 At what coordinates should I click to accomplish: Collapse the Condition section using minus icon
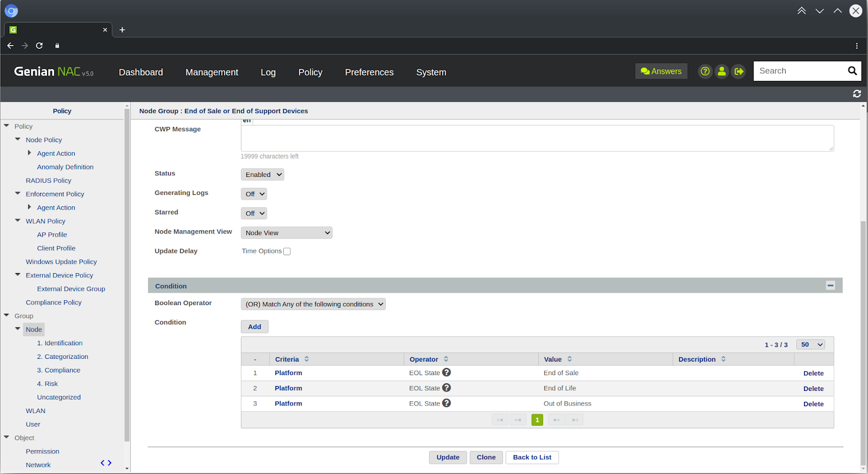pos(830,286)
